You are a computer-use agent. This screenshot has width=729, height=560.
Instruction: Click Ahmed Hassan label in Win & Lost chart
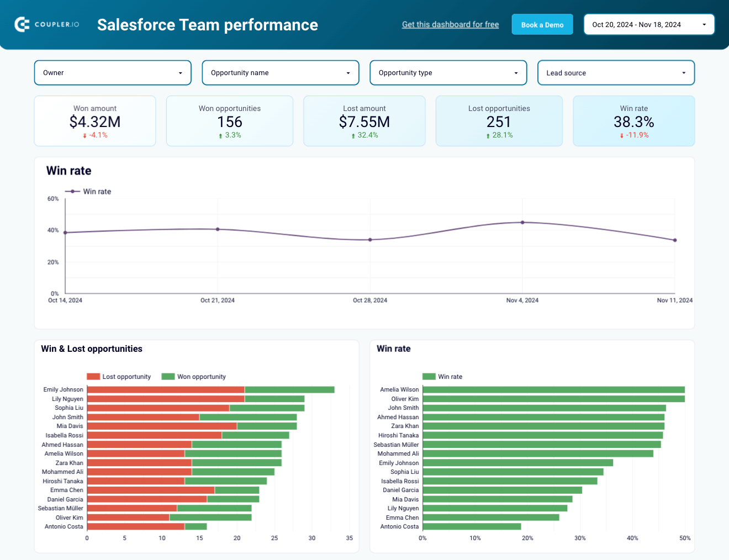pos(62,445)
